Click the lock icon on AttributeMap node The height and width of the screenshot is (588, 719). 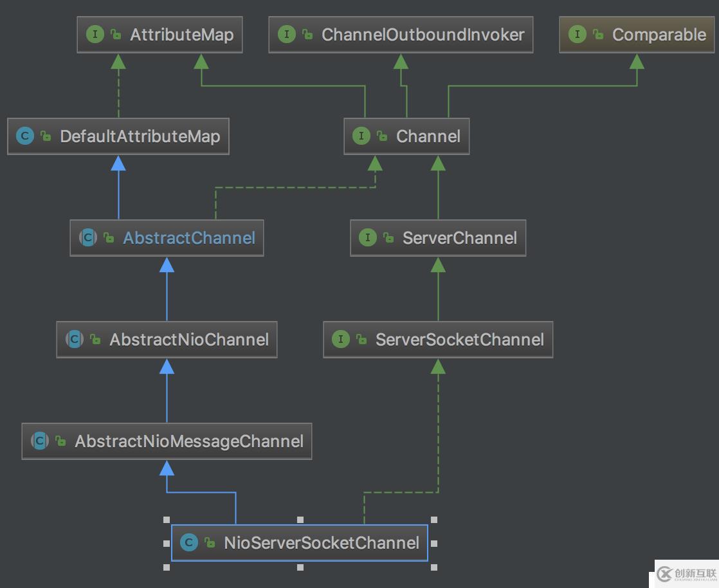click(116, 34)
